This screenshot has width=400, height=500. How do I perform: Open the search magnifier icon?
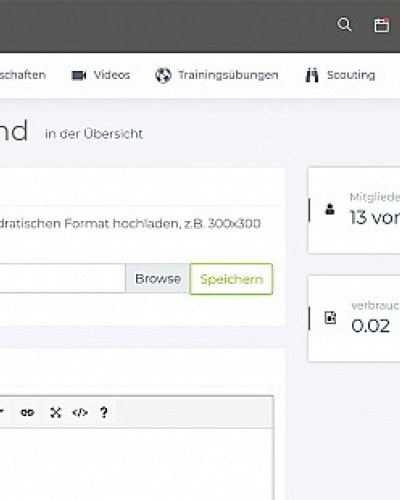pyautogui.click(x=344, y=24)
